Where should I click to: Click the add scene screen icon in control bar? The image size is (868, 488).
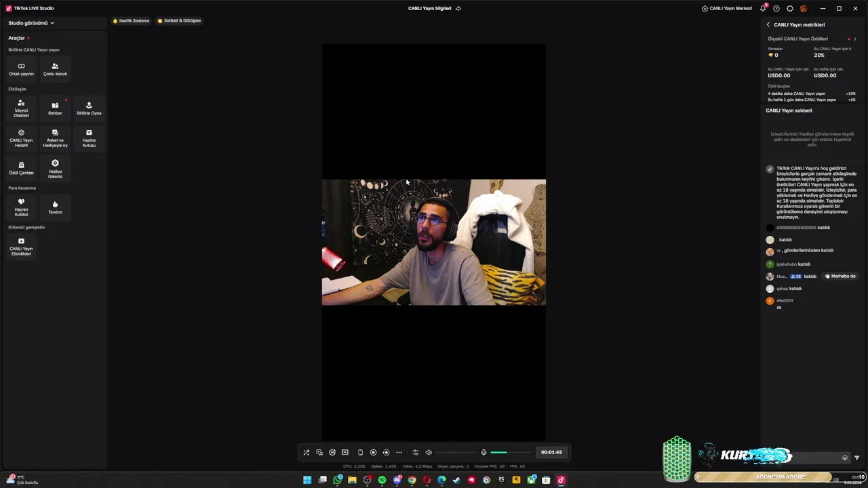pos(345,452)
